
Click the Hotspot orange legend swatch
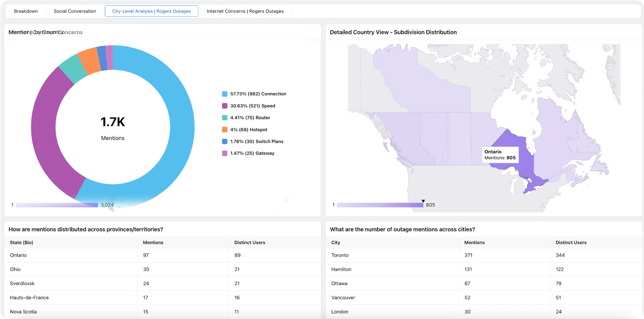click(x=225, y=130)
